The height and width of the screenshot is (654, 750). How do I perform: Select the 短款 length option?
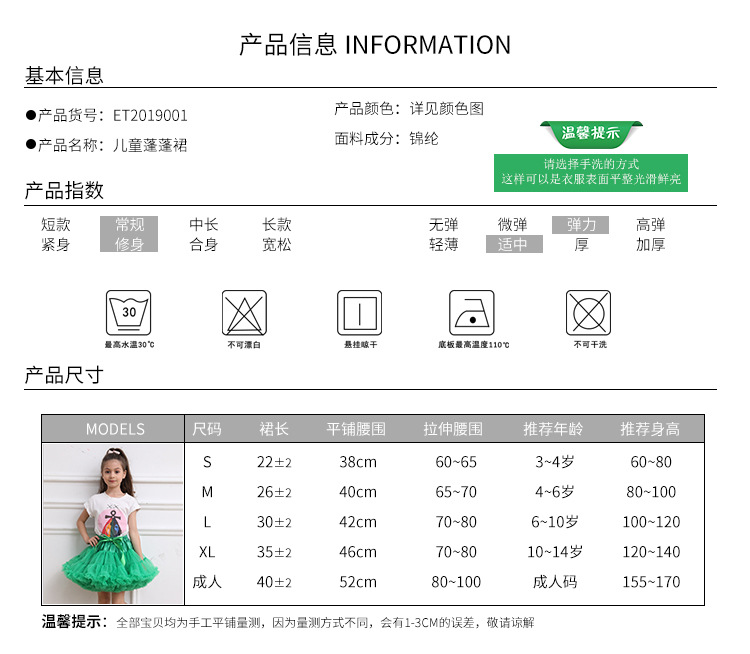pyautogui.click(x=55, y=224)
